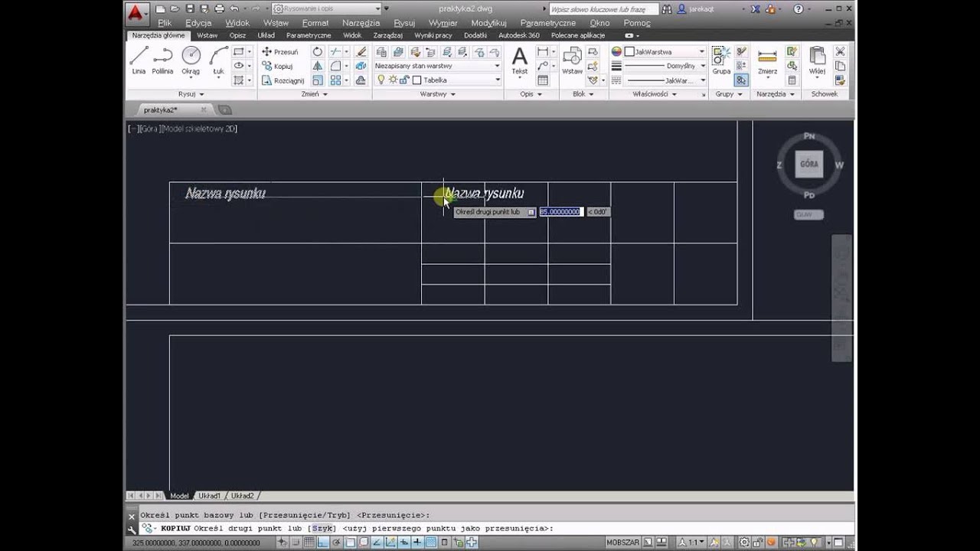980x551 pixels.
Task: Click the Layer Properties manager icon
Action: pyautogui.click(x=381, y=52)
